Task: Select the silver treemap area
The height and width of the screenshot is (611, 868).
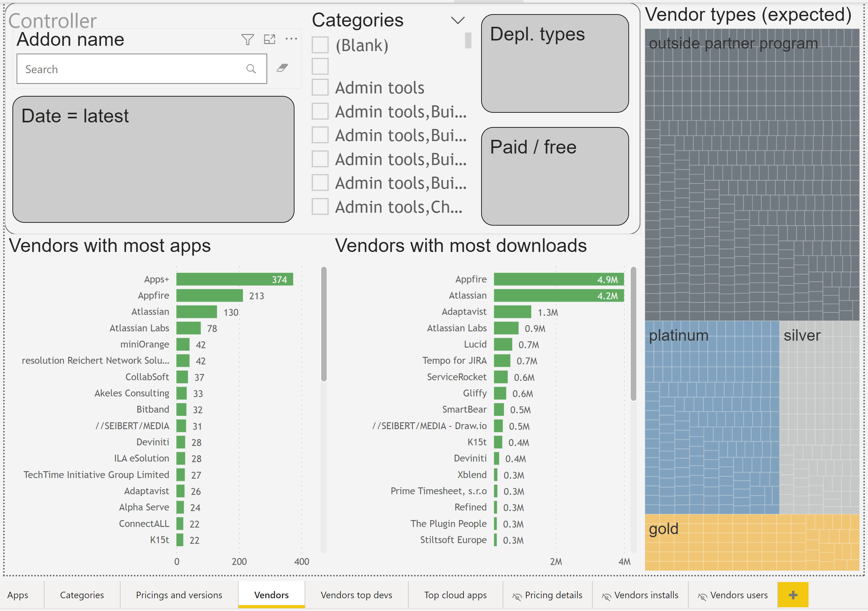Action: [819, 417]
